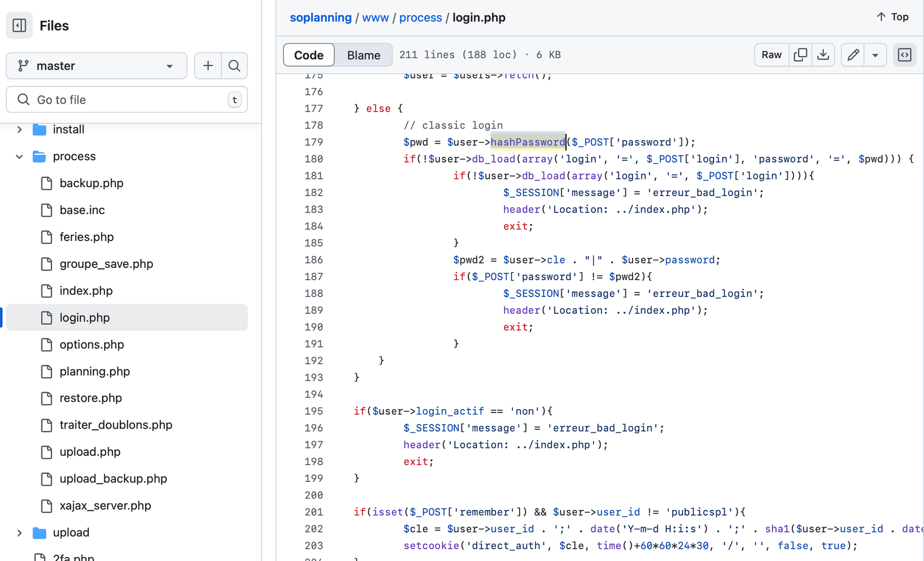Viewport: 924px width, 561px height.
Task: Click the process folder icon
Action: coord(39,156)
